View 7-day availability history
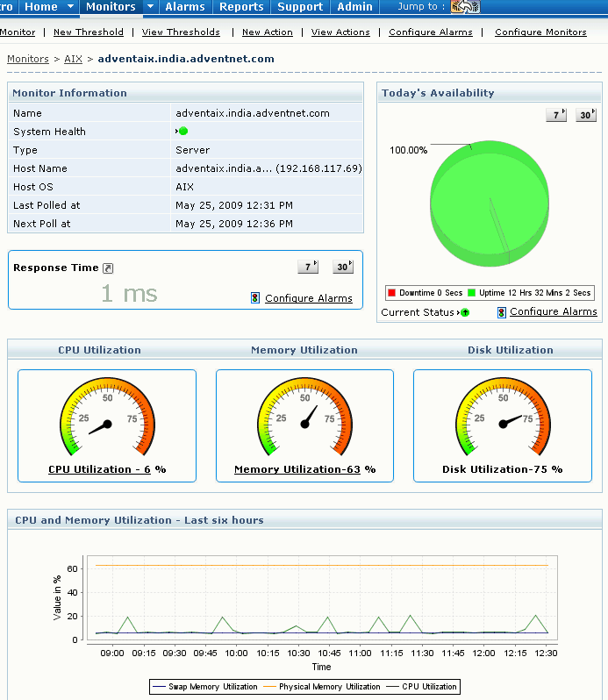 [556, 115]
